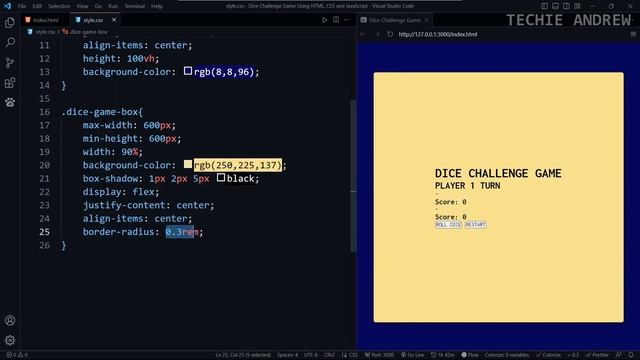Click Spaces: 4 indentation status
Viewport: 640px width, 360px height.
[x=287, y=355]
